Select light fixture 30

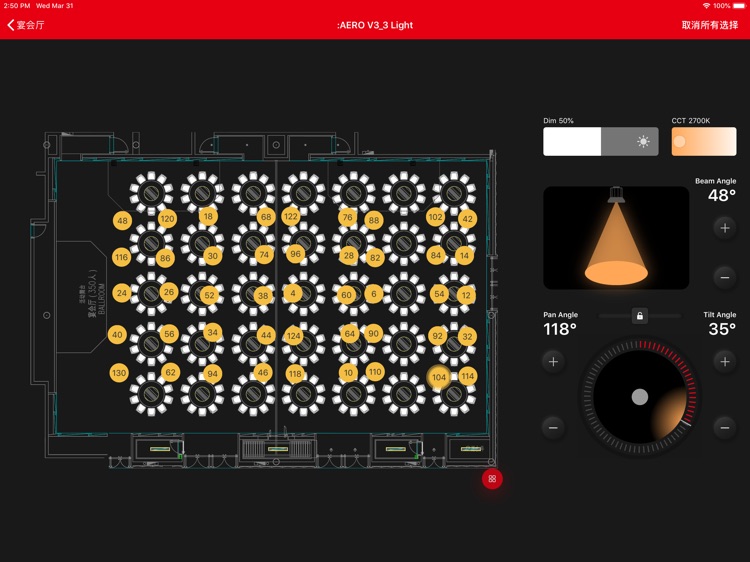(x=213, y=256)
